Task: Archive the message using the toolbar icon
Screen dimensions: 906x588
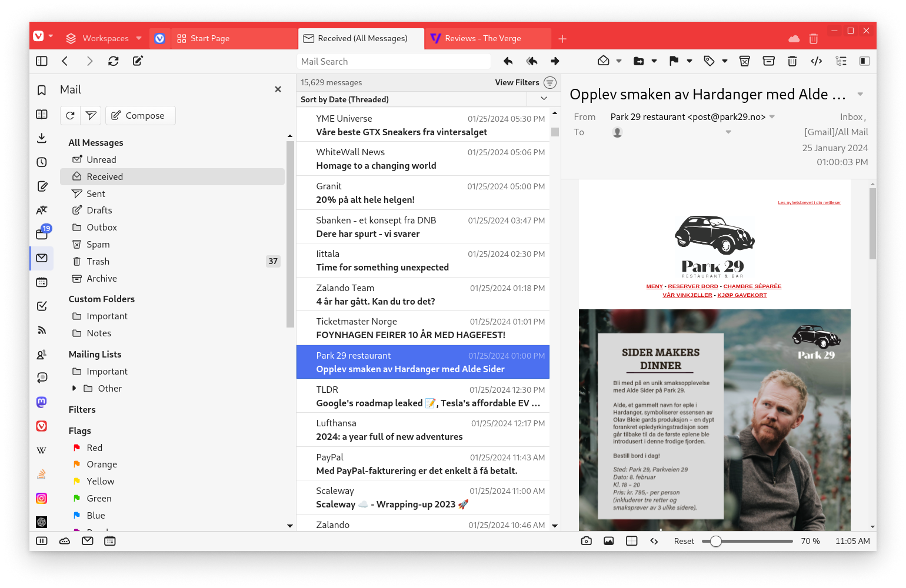Action: [x=768, y=61]
